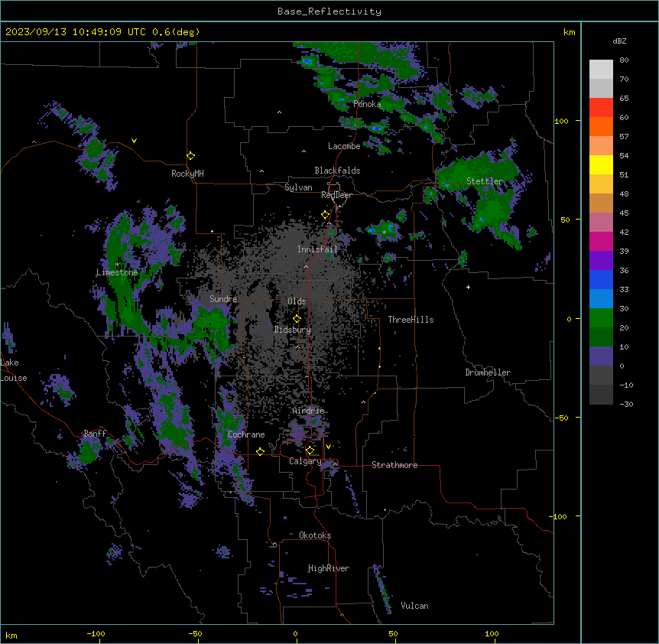
Task: Select the Lacombe city label
Action: click(x=344, y=146)
